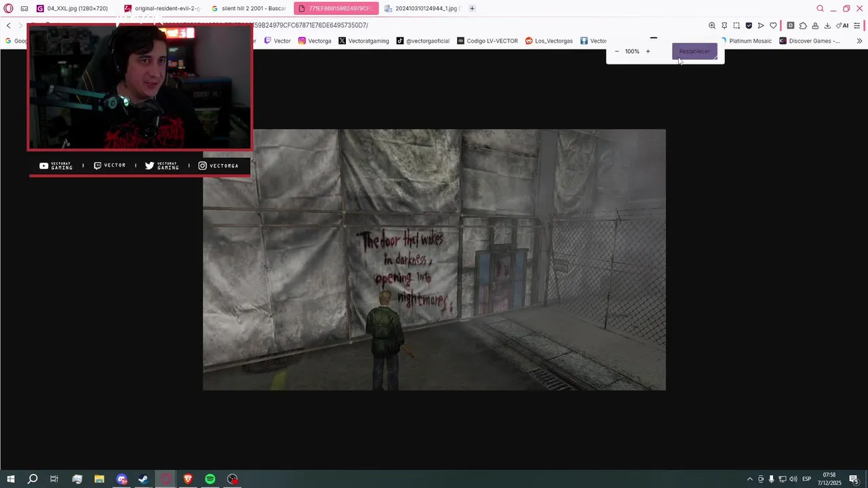The height and width of the screenshot is (488, 868).
Task: Select the active pink 771EF860 tab
Action: [336, 9]
